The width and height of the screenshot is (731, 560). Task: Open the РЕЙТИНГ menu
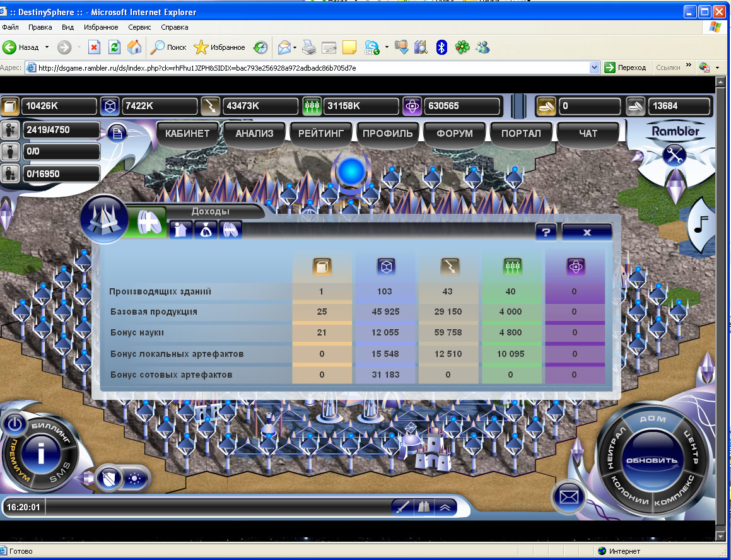click(x=321, y=133)
